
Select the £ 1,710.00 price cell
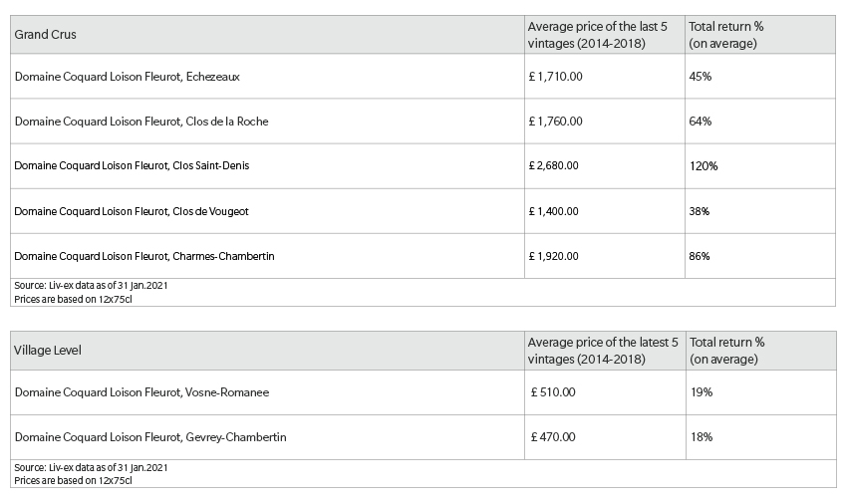555,77
